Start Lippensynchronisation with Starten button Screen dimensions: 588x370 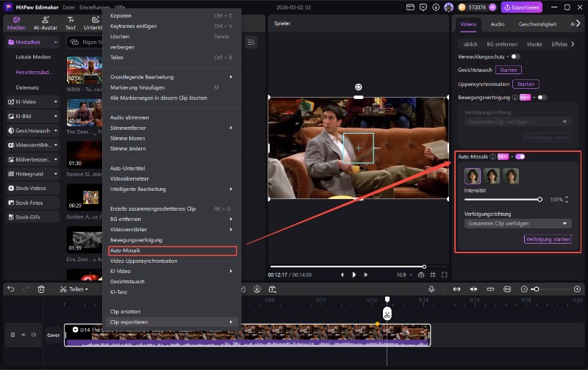(526, 84)
